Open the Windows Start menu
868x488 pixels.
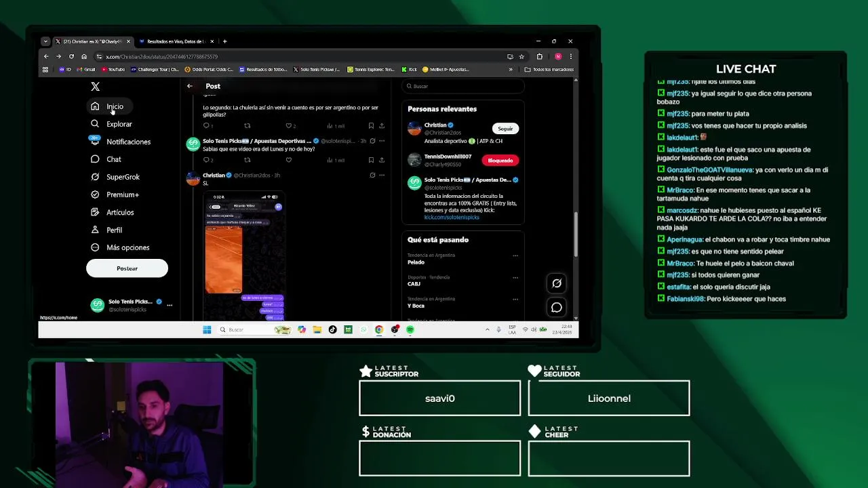pos(207,329)
